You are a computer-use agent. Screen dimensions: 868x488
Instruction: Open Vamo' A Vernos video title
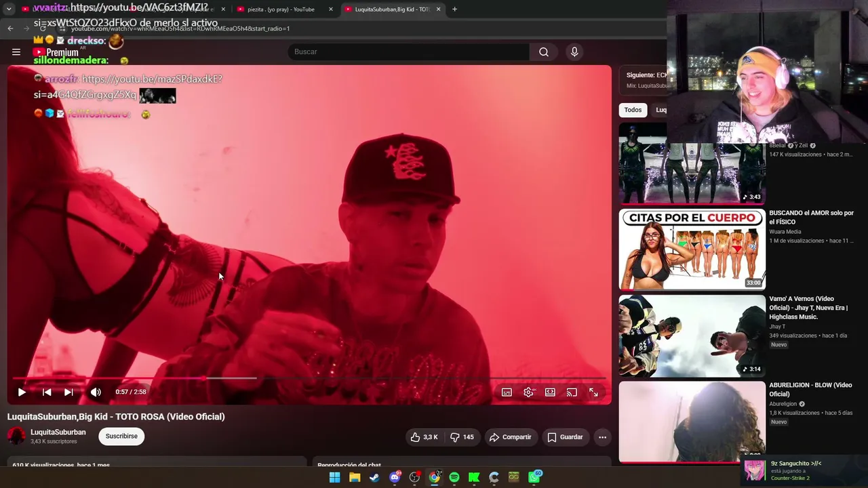pyautogui.click(x=808, y=308)
